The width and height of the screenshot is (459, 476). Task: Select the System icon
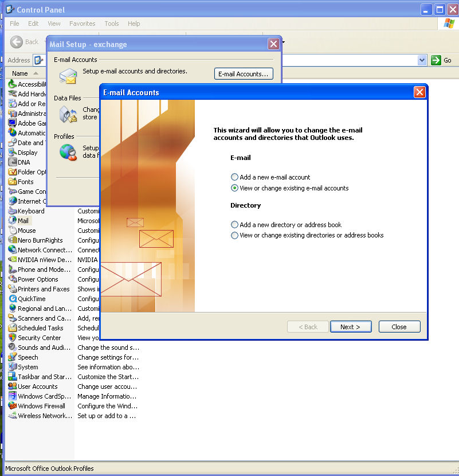pos(13,366)
